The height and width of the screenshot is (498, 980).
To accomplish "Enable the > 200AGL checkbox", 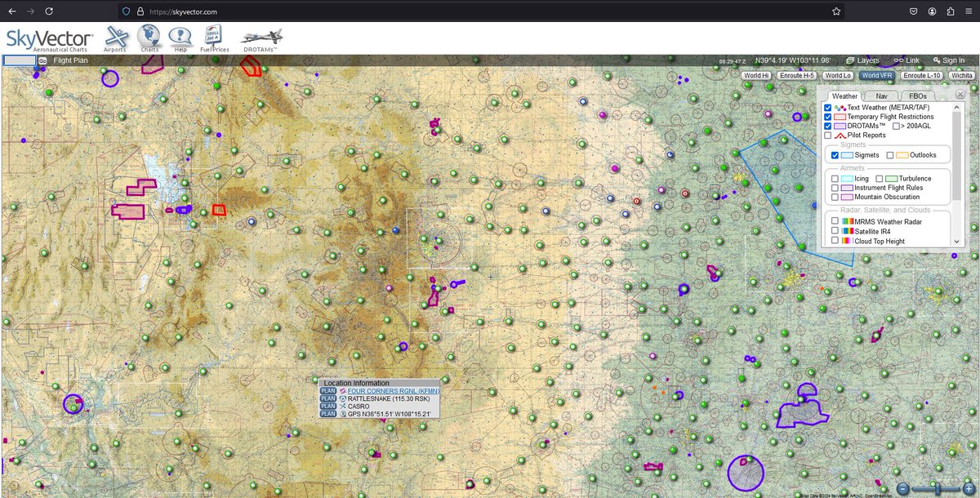I will point(898,126).
